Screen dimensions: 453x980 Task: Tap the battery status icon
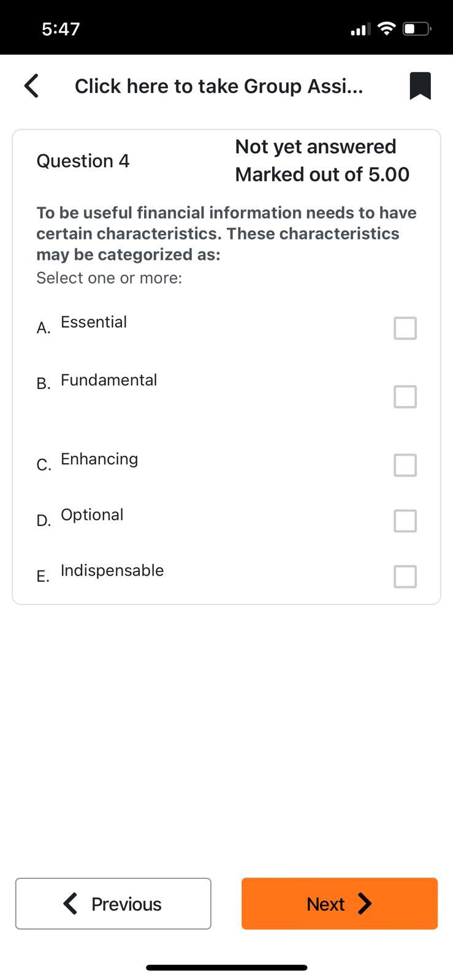(417, 29)
